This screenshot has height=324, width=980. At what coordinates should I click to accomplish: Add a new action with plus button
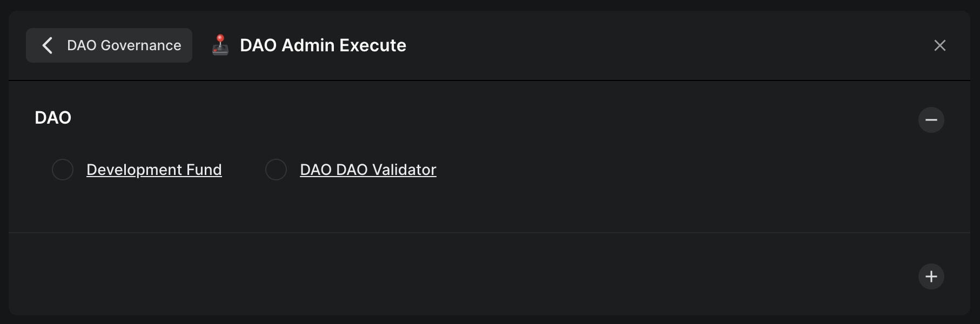931,276
